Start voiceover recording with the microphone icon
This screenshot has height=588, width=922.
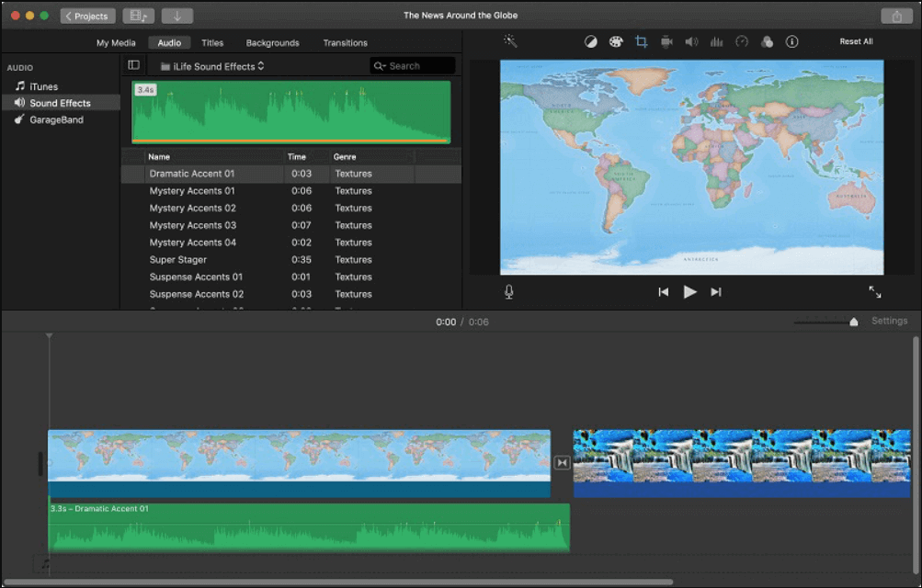click(507, 291)
